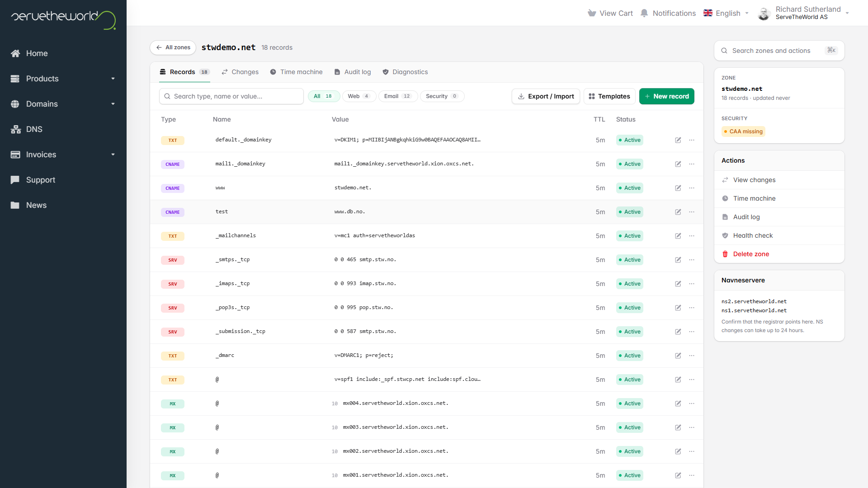Open more options for www record
868x488 pixels.
tap(692, 188)
